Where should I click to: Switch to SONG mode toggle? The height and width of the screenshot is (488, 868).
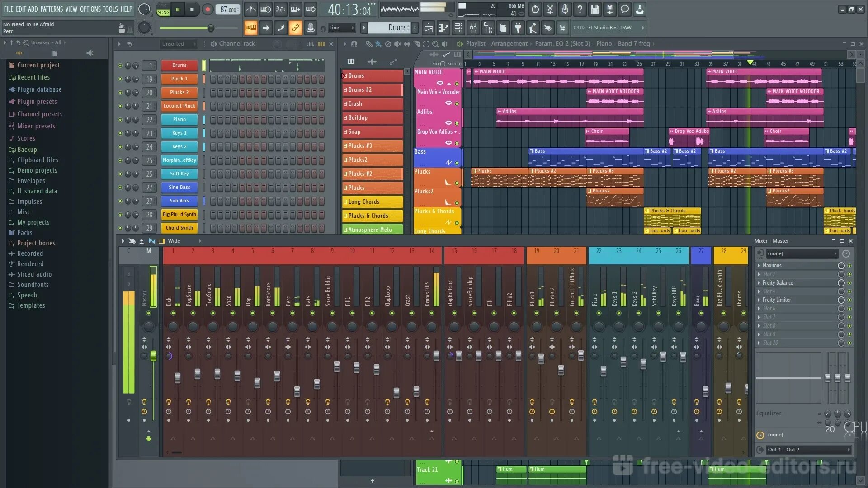164,12
